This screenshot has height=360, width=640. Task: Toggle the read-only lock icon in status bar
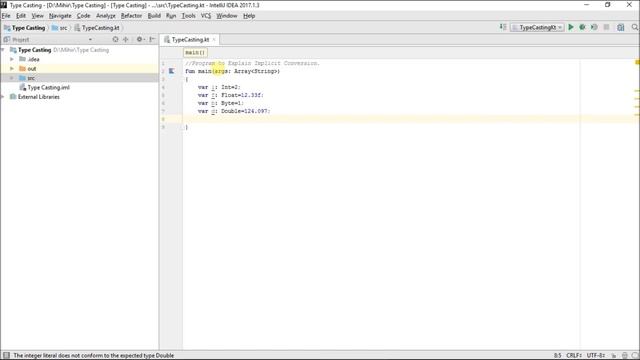tap(613, 356)
